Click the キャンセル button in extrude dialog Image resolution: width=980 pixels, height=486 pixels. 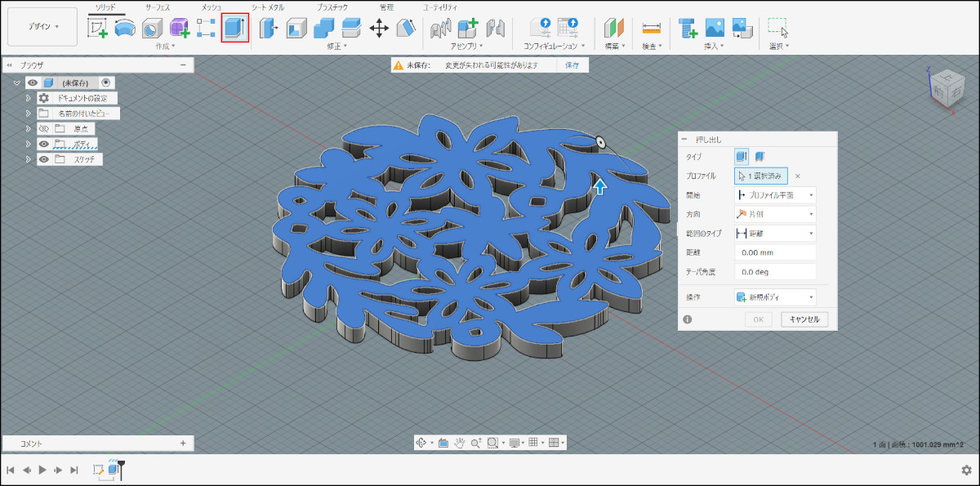coord(804,319)
